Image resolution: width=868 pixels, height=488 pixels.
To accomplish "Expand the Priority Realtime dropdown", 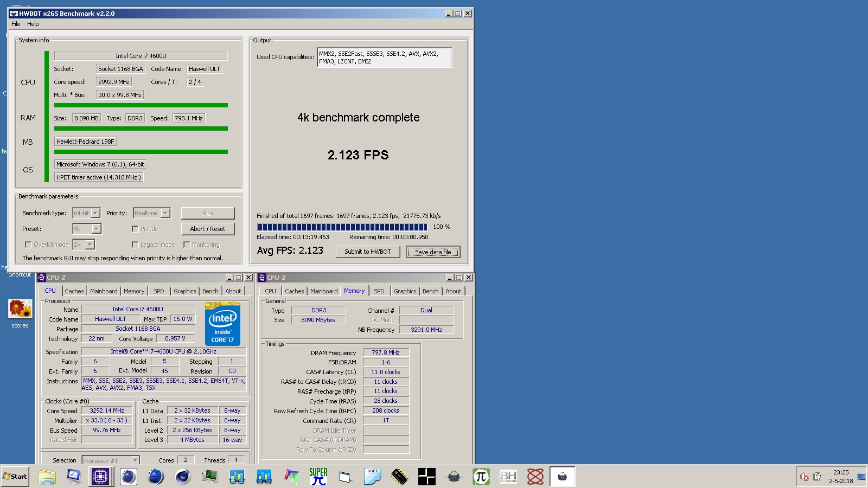I will 152,213.
